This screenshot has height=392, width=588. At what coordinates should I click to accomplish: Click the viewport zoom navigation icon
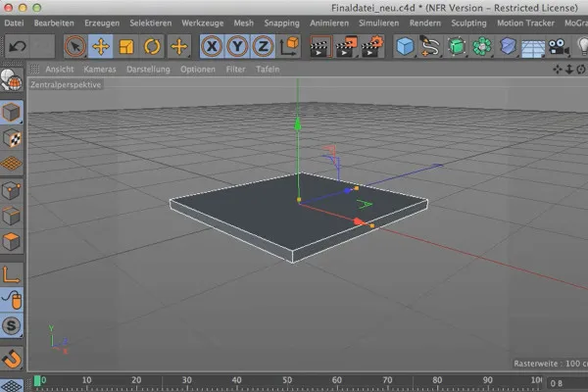(569, 69)
